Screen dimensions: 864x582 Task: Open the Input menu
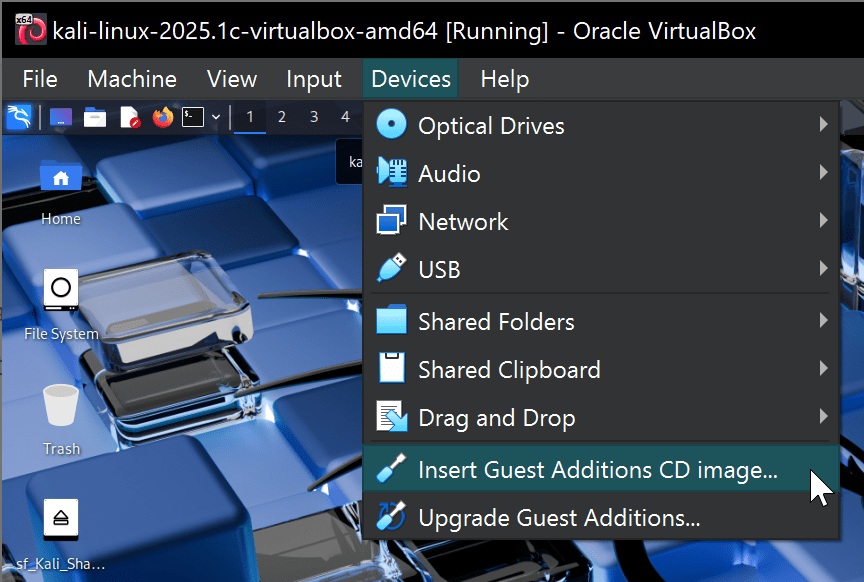coord(314,79)
